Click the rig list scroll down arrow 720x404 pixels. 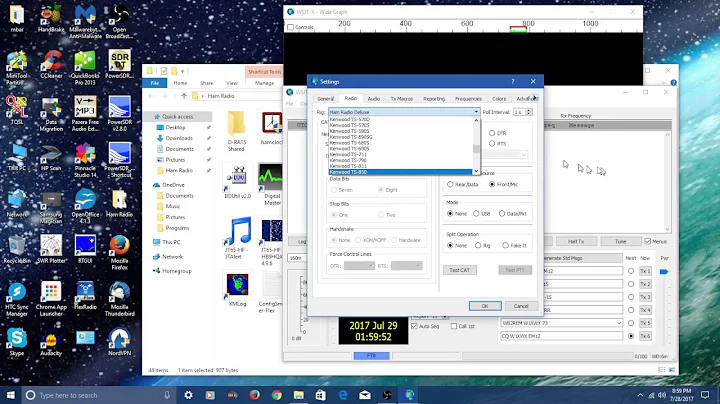(476, 171)
